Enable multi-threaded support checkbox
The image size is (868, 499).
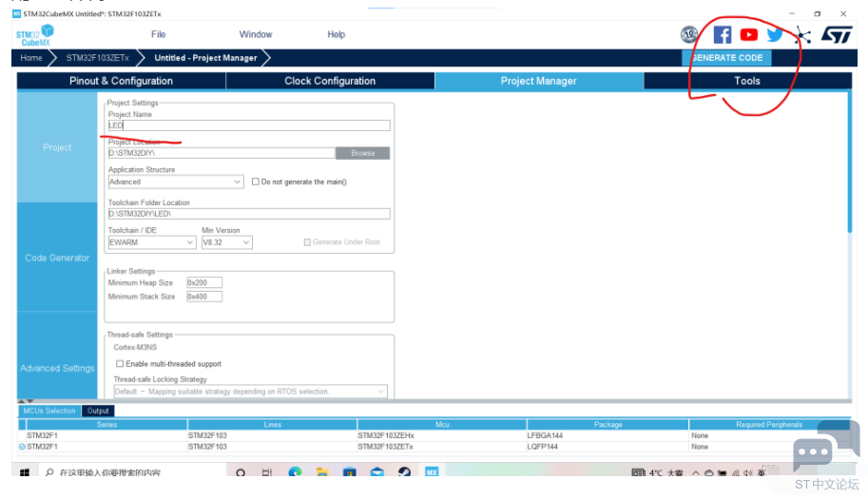click(x=120, y=363)
